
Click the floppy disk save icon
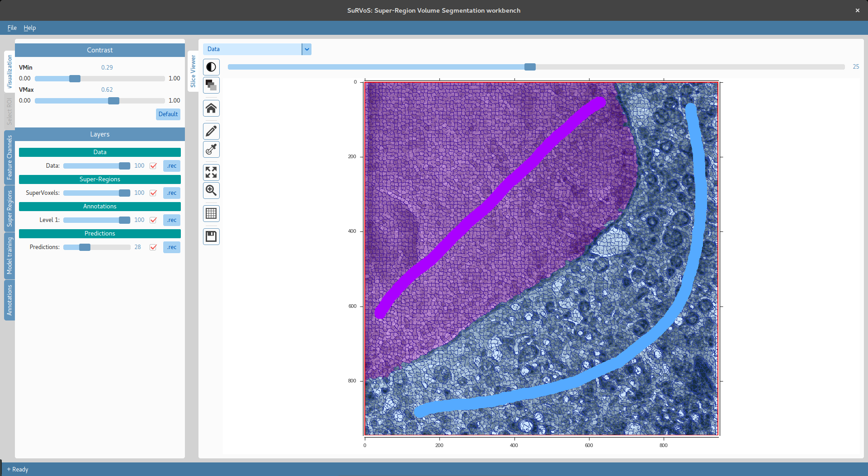[211, 236]
